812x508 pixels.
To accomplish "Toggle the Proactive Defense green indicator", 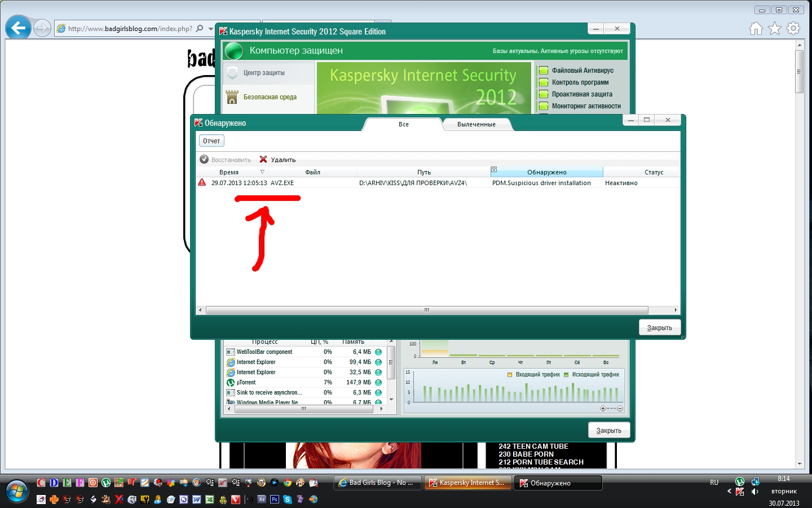I will pos(544,94).
